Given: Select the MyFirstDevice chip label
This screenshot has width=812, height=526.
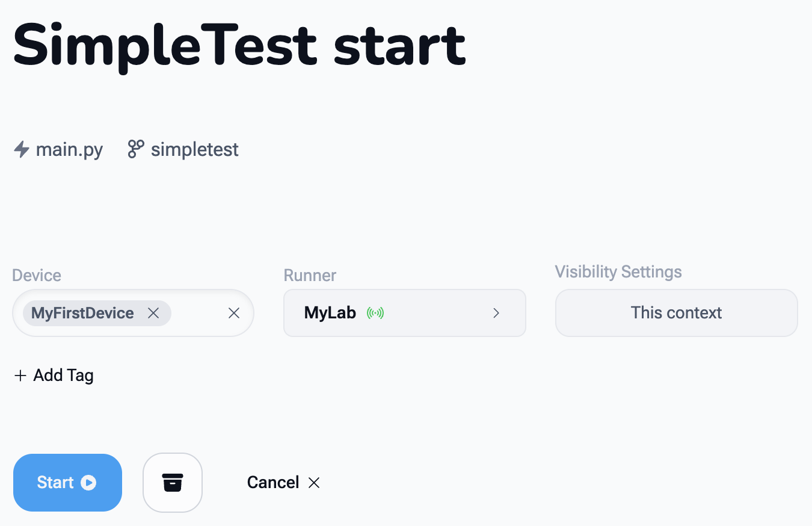Looking at the screenshot, I should coord(82,313).
